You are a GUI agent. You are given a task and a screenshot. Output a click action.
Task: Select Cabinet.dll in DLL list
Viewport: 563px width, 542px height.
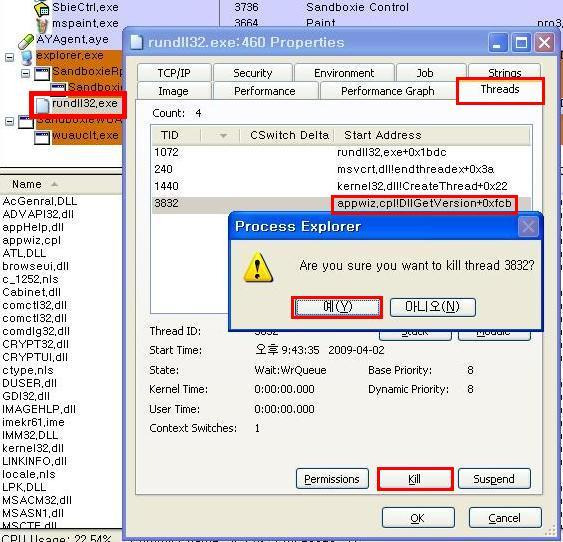(32, 292)
